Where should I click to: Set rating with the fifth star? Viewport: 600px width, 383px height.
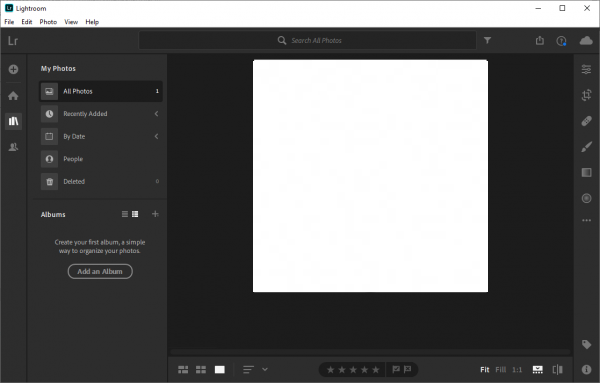coord(376,370)
